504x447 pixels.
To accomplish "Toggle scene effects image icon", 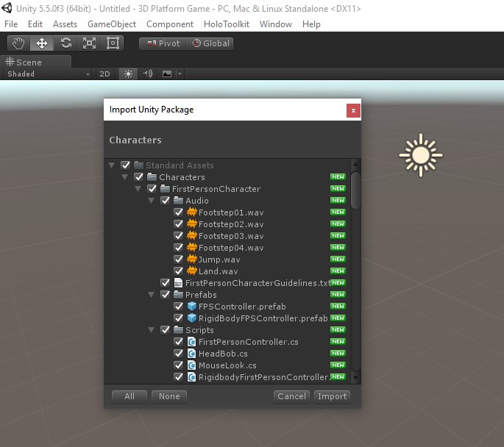I will click(x=167, y=74).
